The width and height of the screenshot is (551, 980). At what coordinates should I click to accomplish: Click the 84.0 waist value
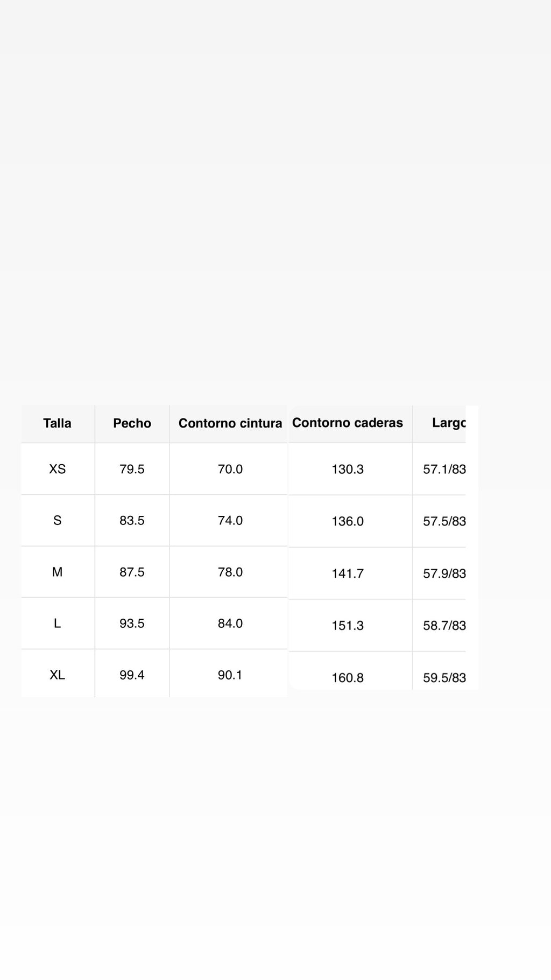pyautogui.click(x=230, y=623)
